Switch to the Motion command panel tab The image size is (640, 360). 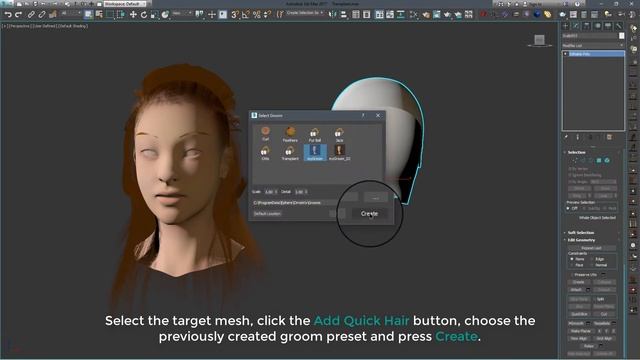click(597, 26)
